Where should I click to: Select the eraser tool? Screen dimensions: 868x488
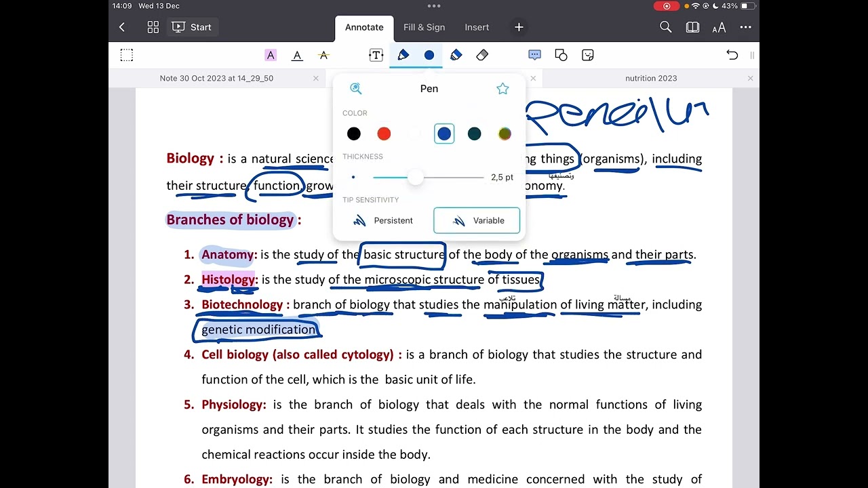point(482,55)
